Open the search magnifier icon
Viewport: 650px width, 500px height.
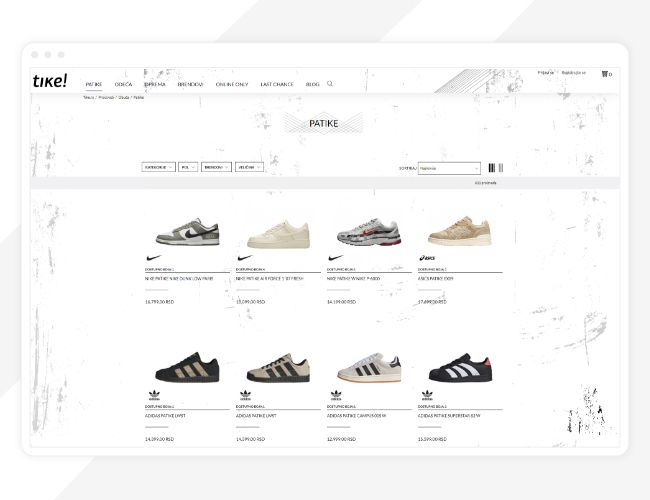[330, 84]
